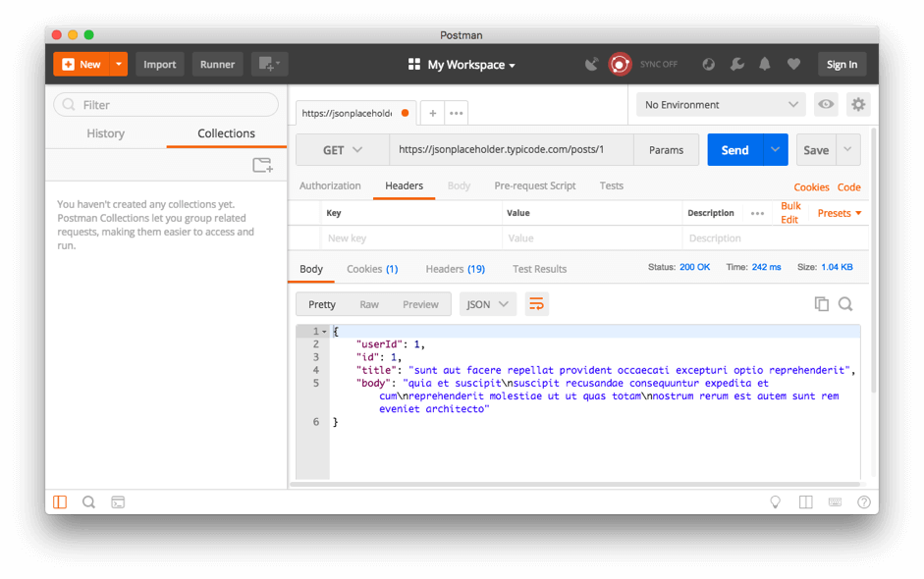Image resolution: width=924 pixels, height=579 pixels.
Task: Change the GET method dropdown
Action: point(343,150)
